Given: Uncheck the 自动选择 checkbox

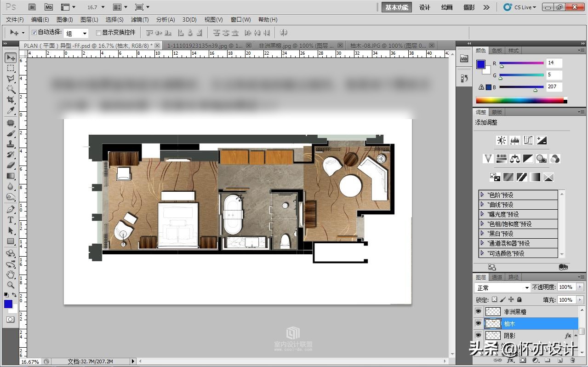Looking at the screenshot, I should tap(34, 33).
